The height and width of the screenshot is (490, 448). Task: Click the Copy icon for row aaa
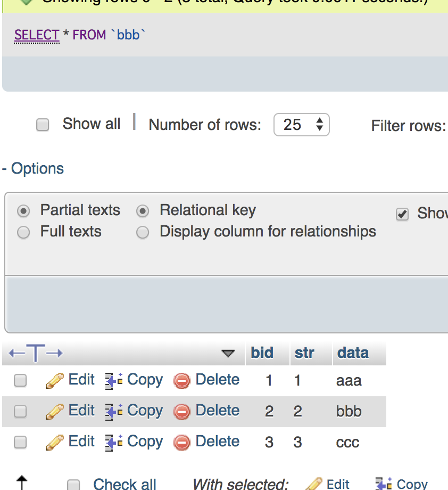pyautogui.click(x=114, y=380)
